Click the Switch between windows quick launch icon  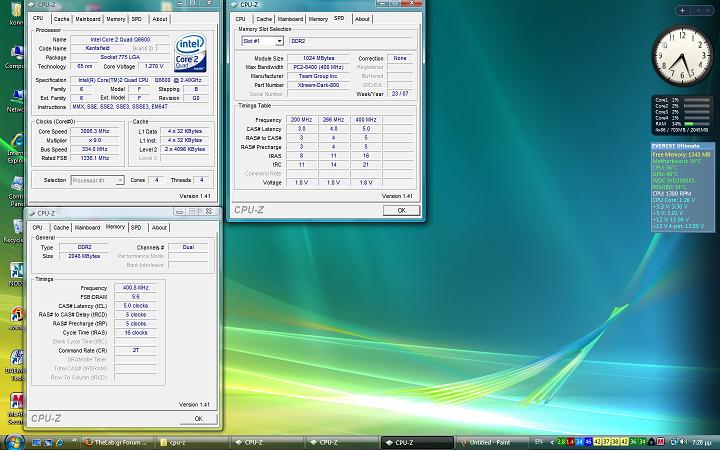(48, 443)
